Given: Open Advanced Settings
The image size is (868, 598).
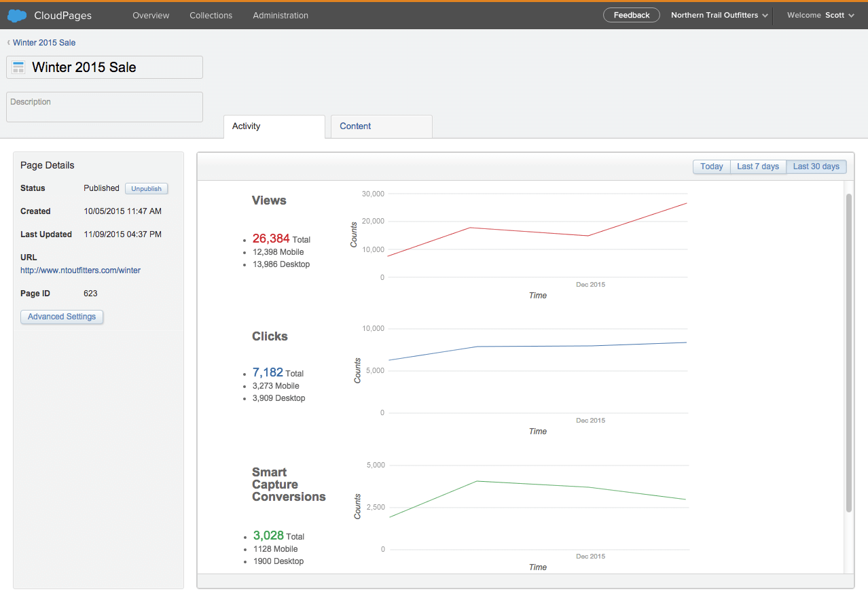Looking at the screenshot, I should click(62, 317).
